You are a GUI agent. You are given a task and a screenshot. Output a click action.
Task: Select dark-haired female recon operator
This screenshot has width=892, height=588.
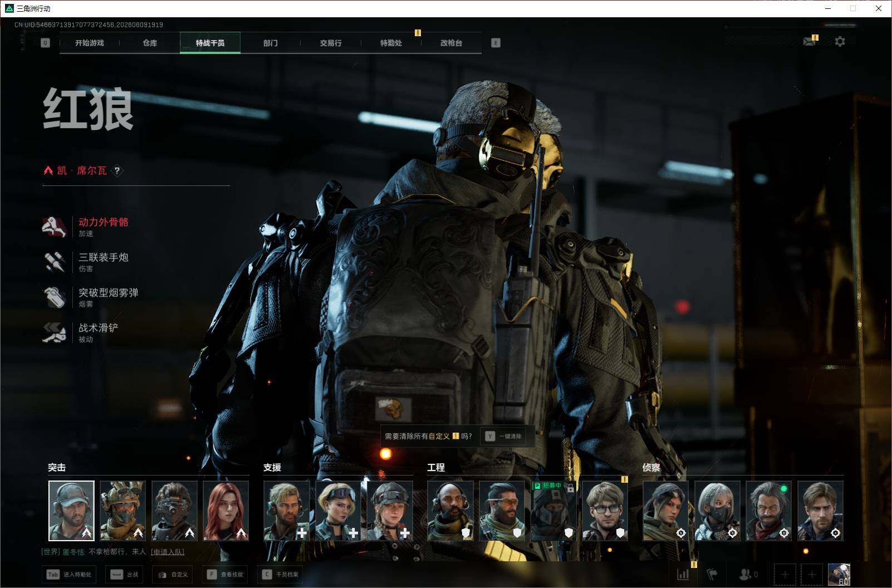click(665, 511)
